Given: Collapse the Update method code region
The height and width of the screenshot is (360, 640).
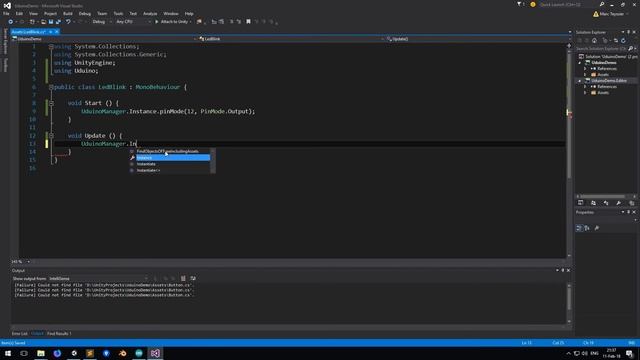Looking at the screenshot, I should [x=51, y=136].
